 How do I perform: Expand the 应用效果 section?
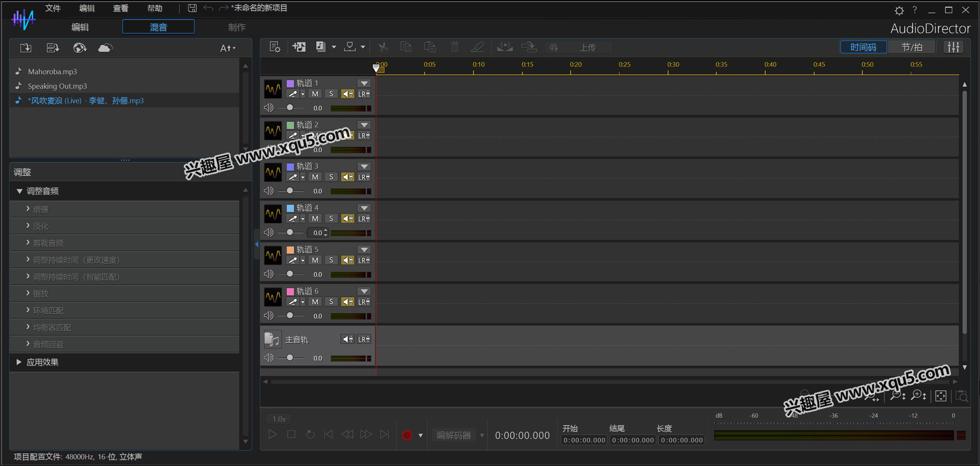click(x=19, y=362)
